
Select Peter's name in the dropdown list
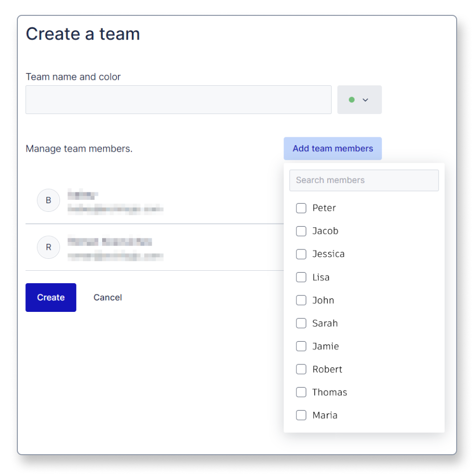[324, 208]
